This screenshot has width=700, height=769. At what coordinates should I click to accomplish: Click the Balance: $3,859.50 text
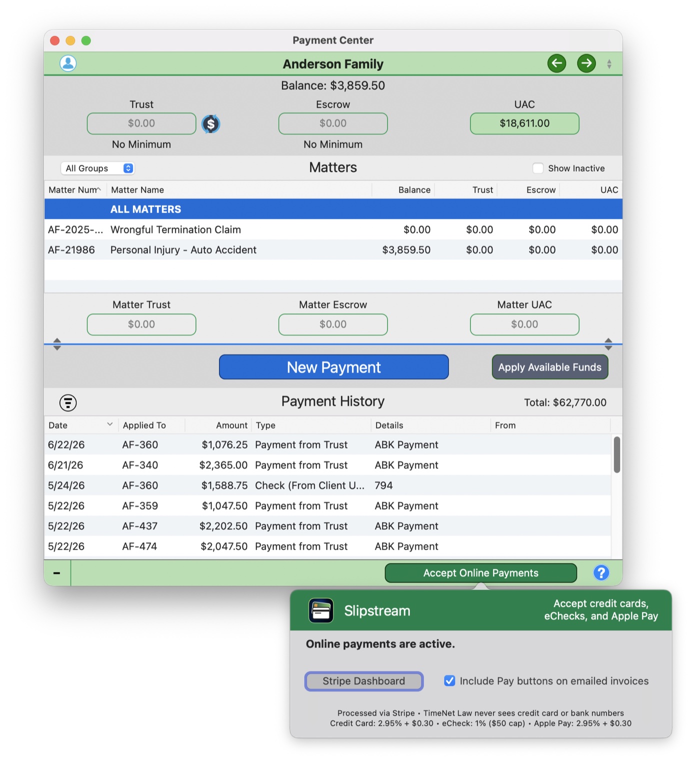[333, 86]
